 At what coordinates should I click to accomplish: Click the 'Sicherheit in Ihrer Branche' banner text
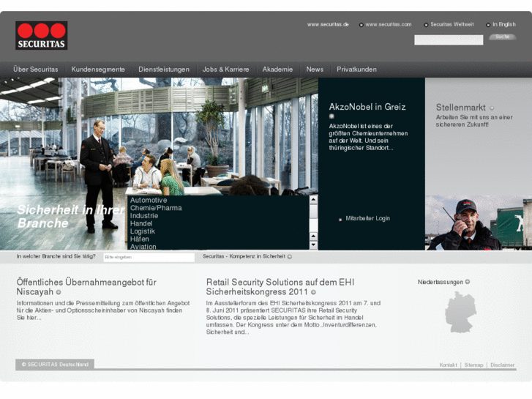(x=71, y=216)
